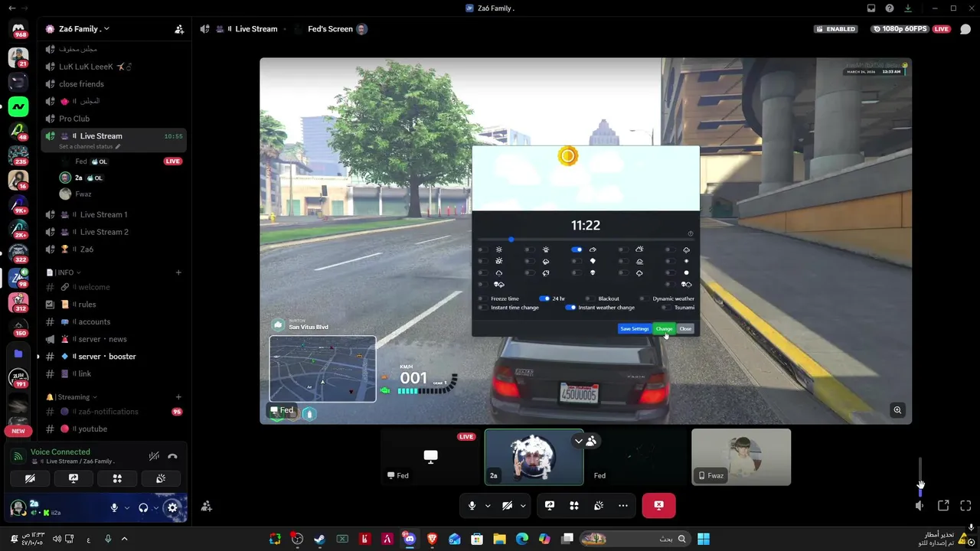Click Close button in weather menu
Viewport: 980px width, 551px height.
(x=685, y=329)
